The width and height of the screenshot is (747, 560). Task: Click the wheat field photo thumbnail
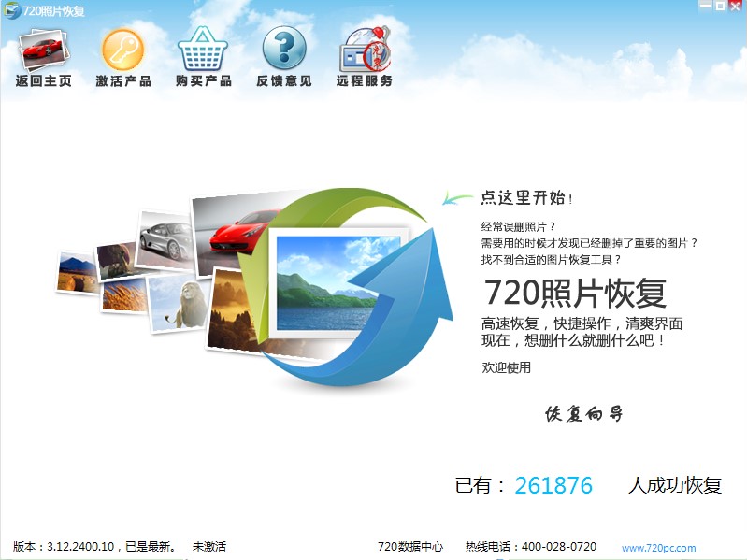125,295
